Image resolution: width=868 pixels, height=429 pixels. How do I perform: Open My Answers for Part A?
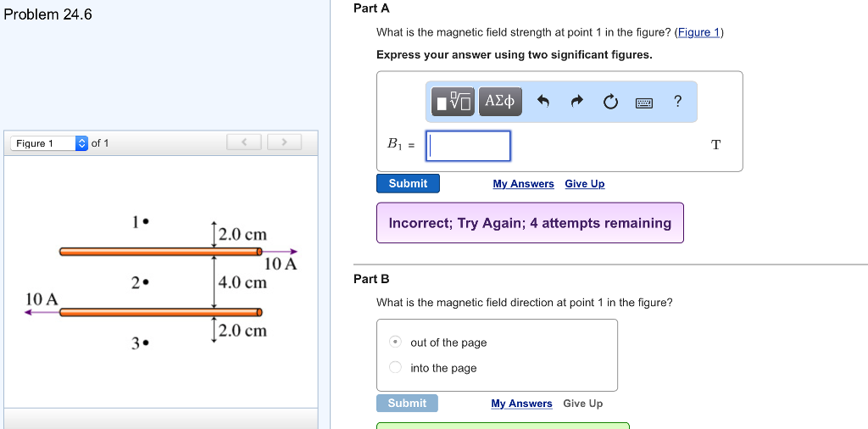click(523, 184)
